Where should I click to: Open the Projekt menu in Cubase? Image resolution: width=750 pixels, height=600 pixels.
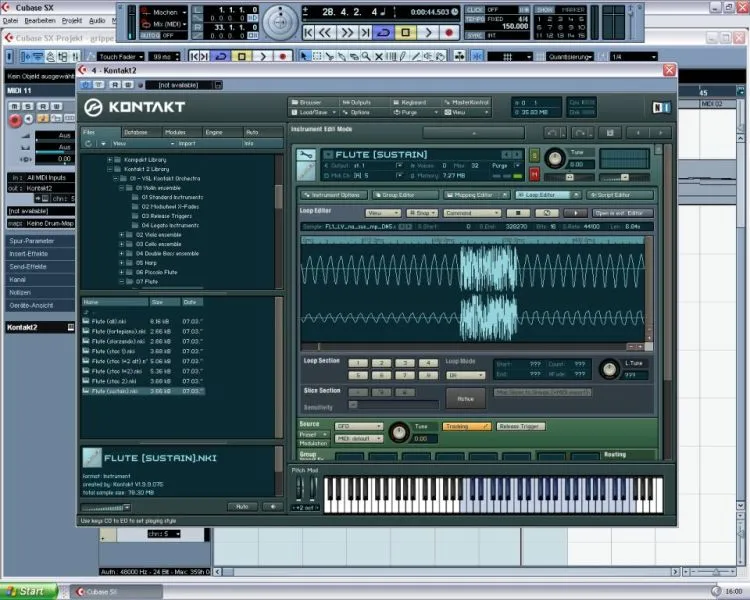[x=71, y=19]
